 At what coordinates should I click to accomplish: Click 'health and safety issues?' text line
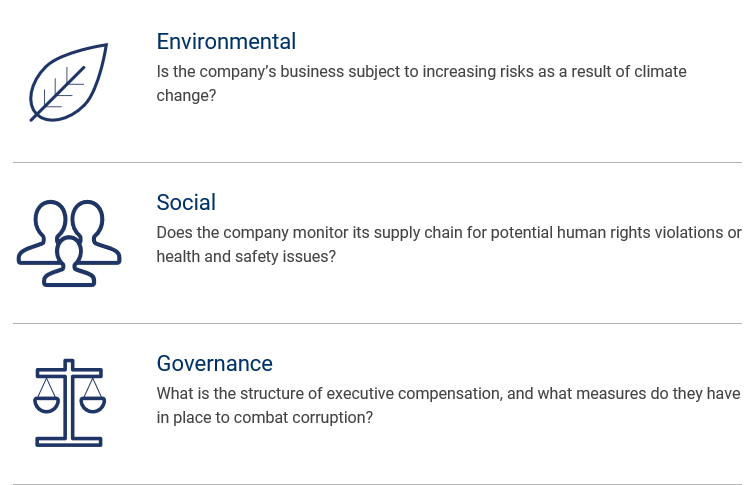point(246,256)
